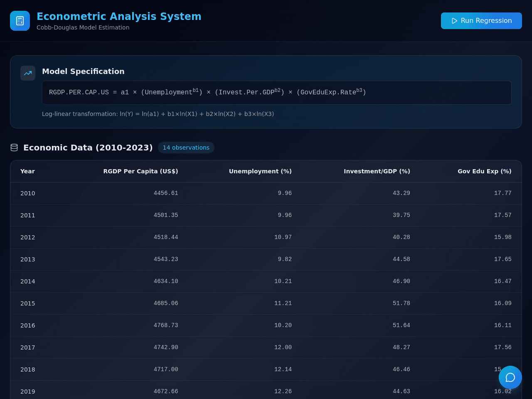Click the Cobb-Douglas formula box
This screenshot has width=532, height=399.
click(277, 93)
